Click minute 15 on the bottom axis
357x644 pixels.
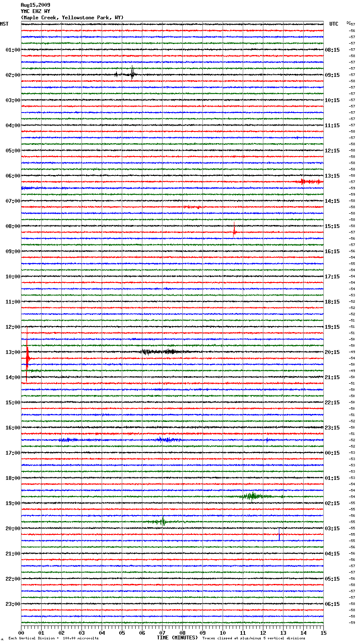coord(323,633)
